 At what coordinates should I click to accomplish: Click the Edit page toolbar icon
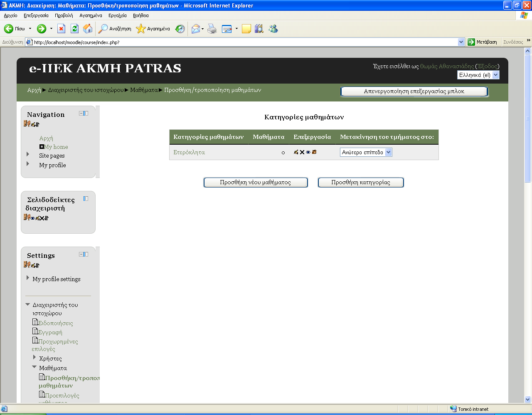tap(227, 29)
